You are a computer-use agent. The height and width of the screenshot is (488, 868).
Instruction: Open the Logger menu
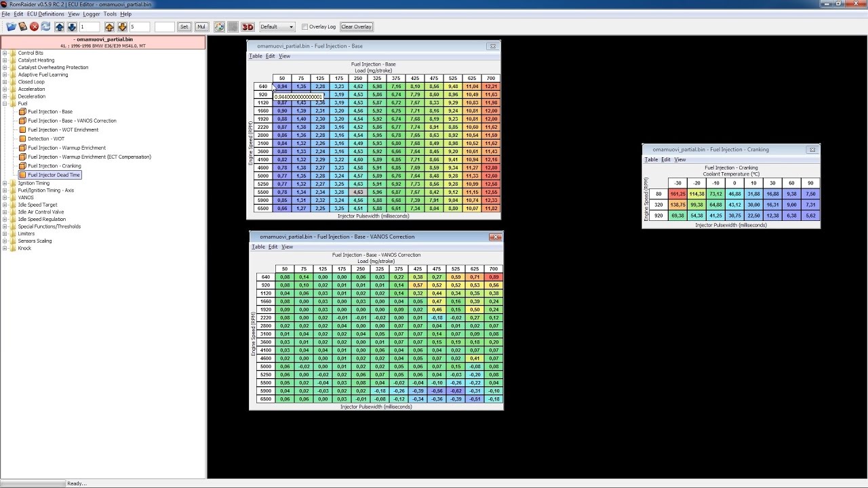(x=92, y=14)
